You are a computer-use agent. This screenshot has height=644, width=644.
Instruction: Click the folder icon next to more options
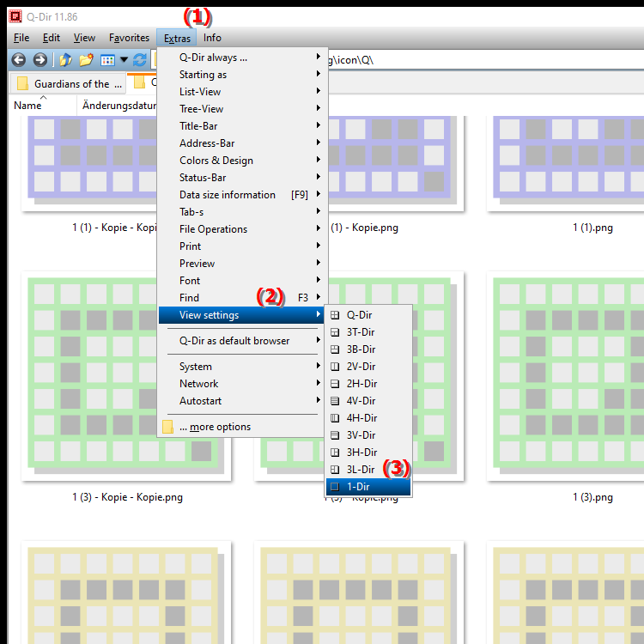click(167, 427)
